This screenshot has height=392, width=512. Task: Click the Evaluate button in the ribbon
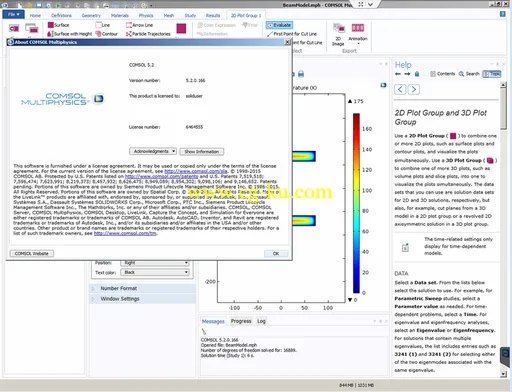pyautogui.click(x=279, y=25)
